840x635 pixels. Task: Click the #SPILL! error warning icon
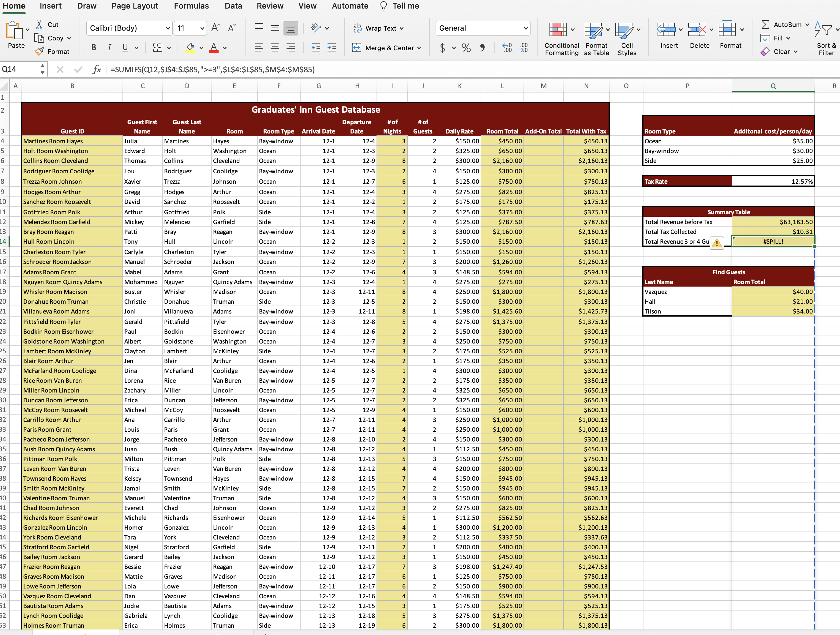click(x=717, y=243)
